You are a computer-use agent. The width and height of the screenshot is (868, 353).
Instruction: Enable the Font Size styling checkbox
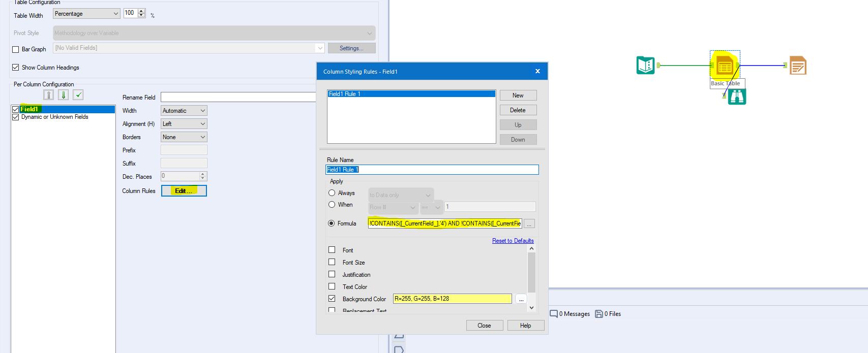point(332,262)
